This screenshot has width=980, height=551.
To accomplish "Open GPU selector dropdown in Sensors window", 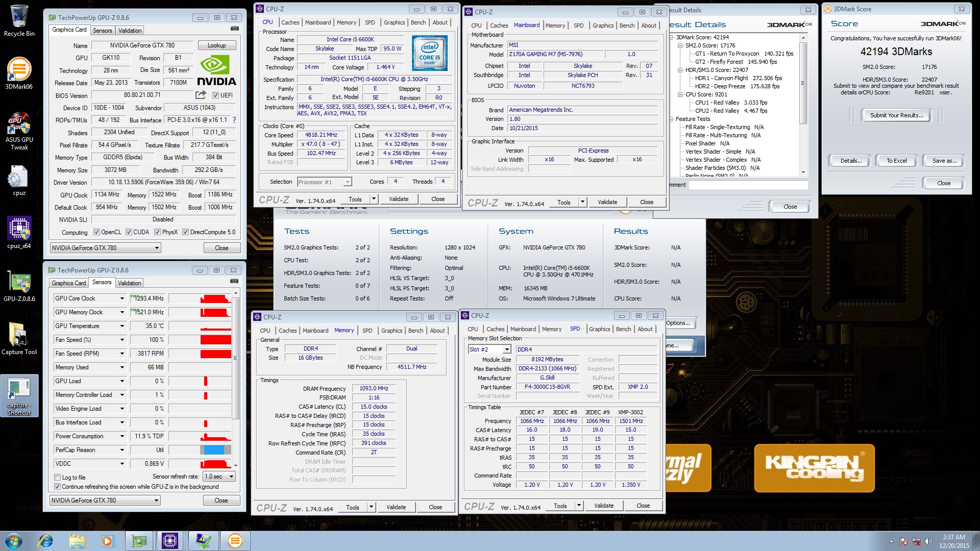I will 106,500.
